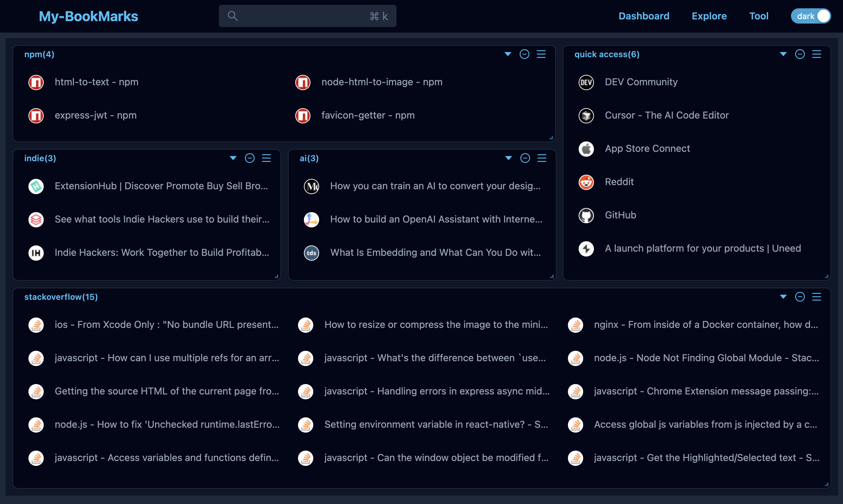Viewport: 843px width, 504px height.
Task: Open the stackoverflow panel hamburger menu
Action: click(817, 297)
